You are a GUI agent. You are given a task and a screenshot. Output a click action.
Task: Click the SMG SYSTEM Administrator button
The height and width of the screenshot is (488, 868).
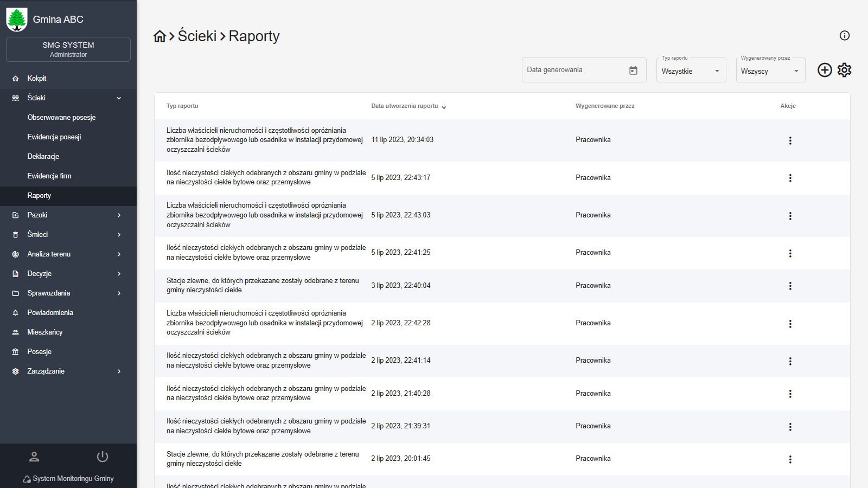click(68, 49)
